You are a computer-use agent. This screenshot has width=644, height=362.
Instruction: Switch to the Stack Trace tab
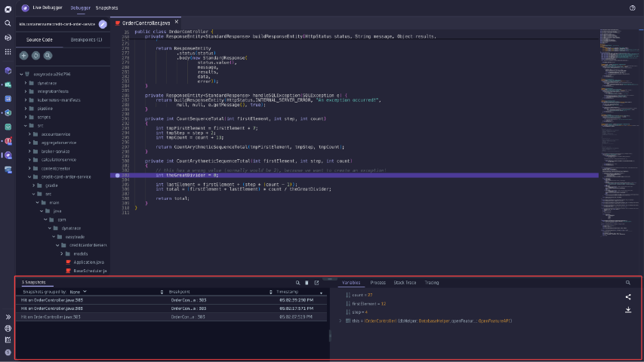[x=405, y=282]
